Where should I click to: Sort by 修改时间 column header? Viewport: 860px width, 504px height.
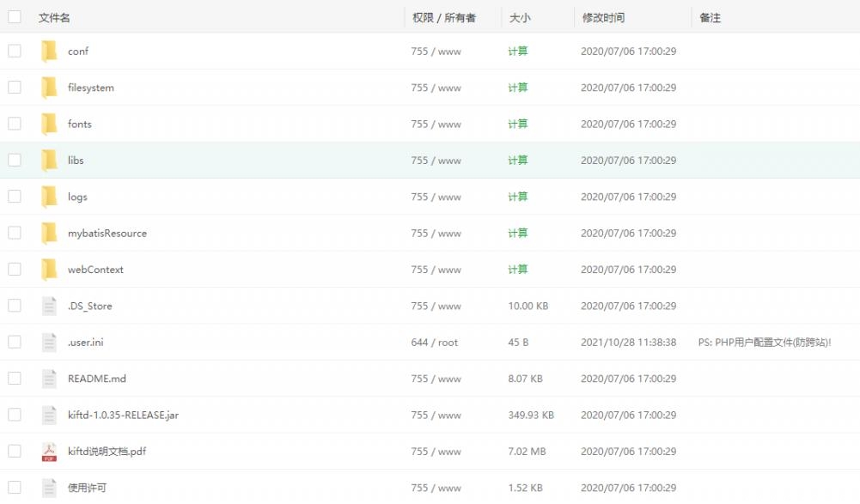603,17
